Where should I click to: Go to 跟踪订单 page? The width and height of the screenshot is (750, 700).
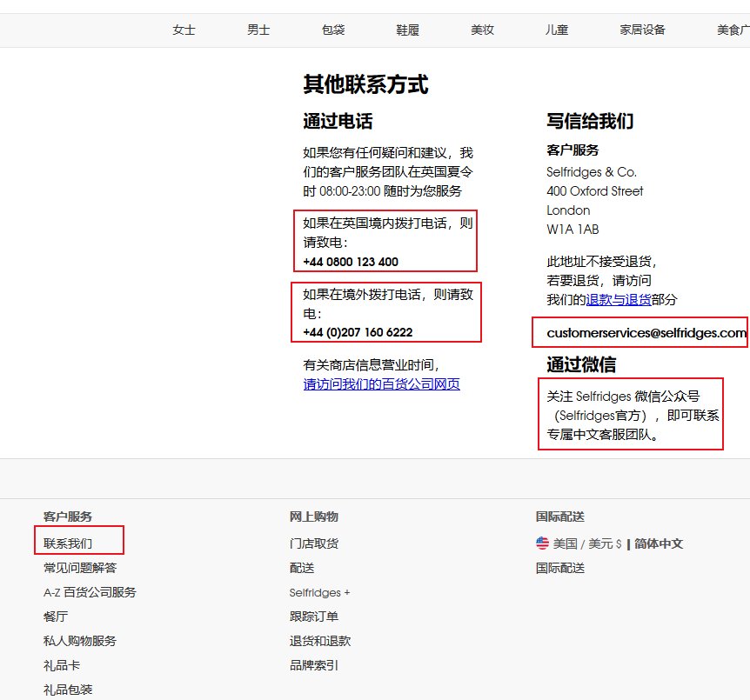point(314,617)
